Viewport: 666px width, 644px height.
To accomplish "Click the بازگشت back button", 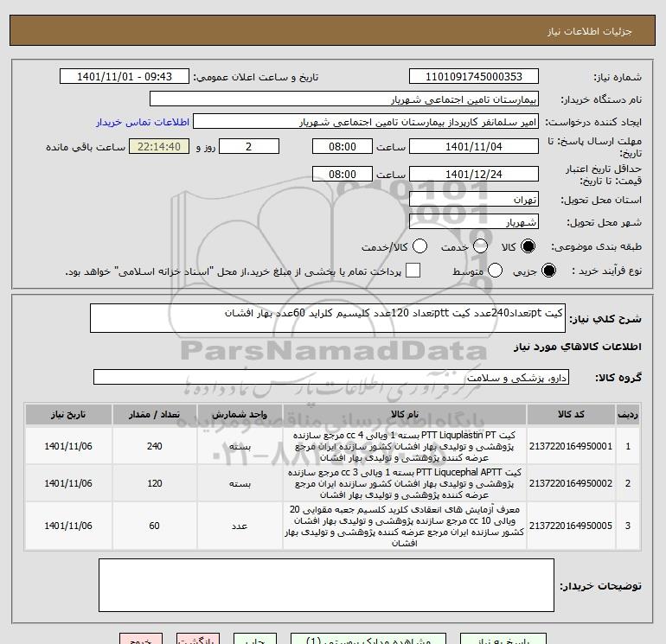I will (x=198, y=640).
